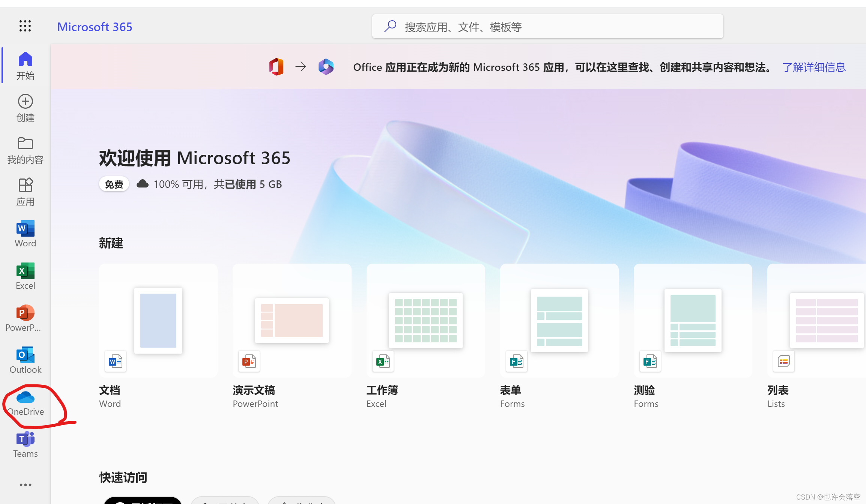Click Forms badge on 表单 card
The image size is (866, 504).
(x=517, y=361)
